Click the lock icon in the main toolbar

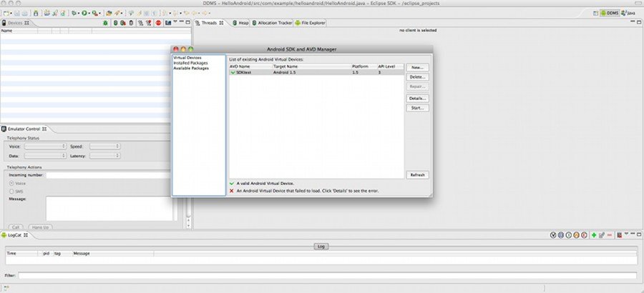coord(36,14)
